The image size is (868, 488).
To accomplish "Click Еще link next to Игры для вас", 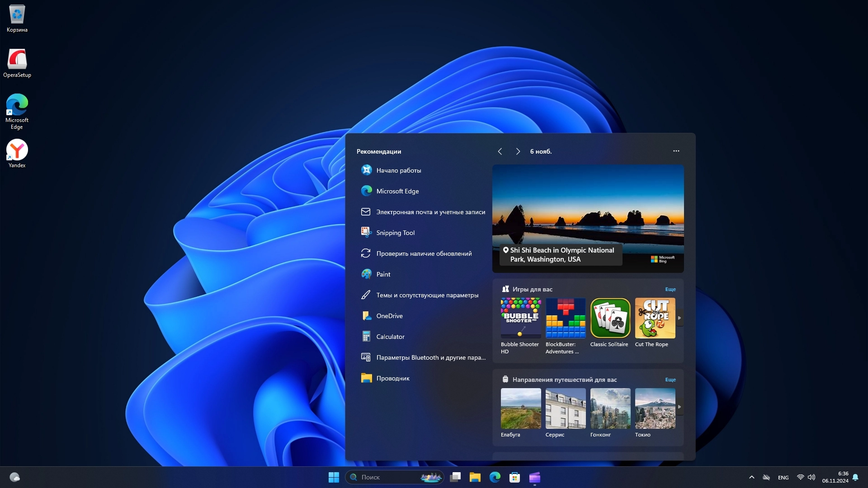I will 670,289.
